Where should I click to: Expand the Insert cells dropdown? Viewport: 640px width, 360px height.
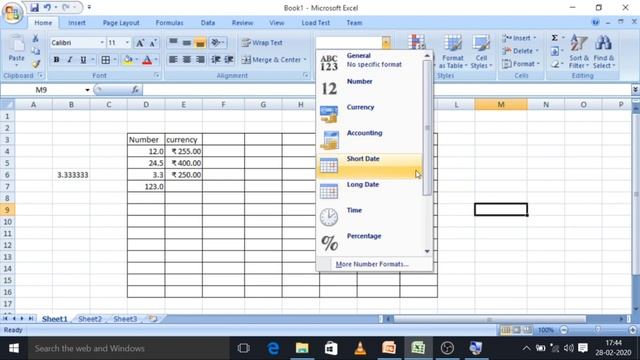point(535,38)
